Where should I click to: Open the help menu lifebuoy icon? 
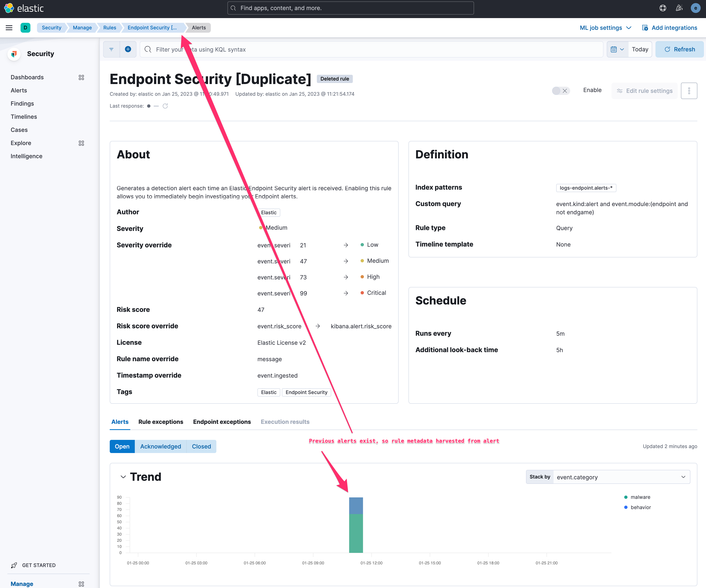click(x=663, y=8)
